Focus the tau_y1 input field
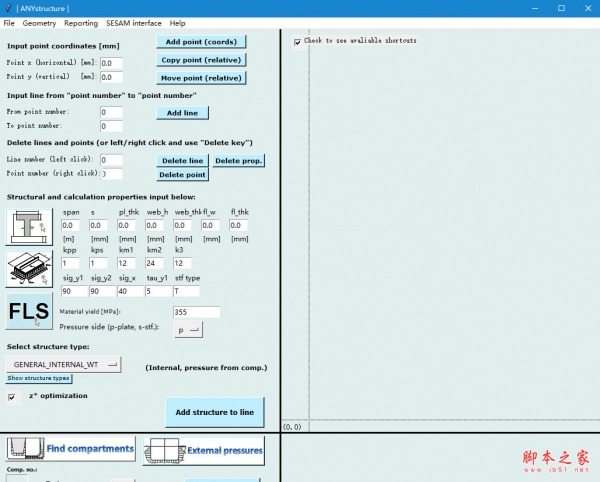600x482 pixels. 158,291
